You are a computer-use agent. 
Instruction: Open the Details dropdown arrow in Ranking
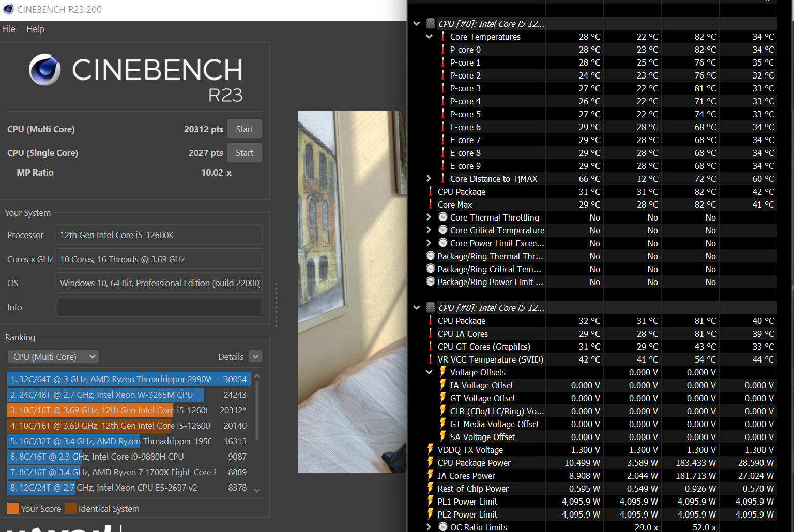(255, 357)
